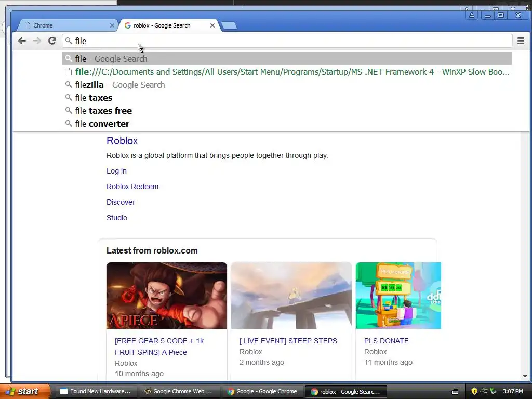Click the address bar containing file
Image resolution: width=532 pixels, height=399 pixels.
point(287,41)
